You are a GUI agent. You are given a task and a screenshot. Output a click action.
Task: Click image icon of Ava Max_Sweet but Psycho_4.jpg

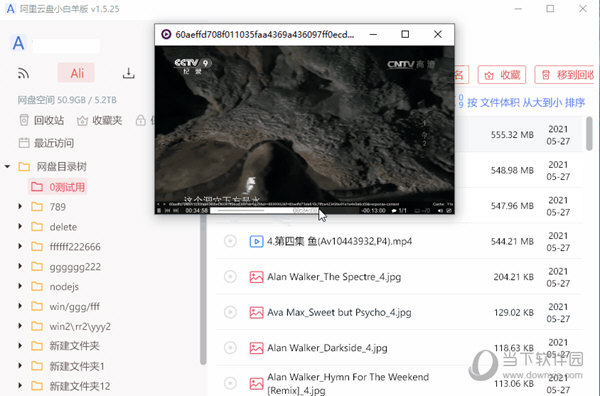point(256,313)
